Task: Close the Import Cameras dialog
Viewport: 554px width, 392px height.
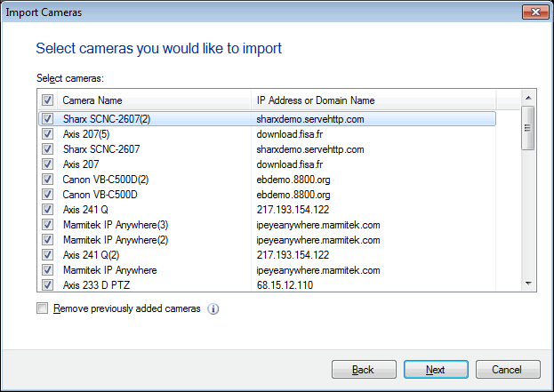Action: pyautogui.click(x=534, y=12)
